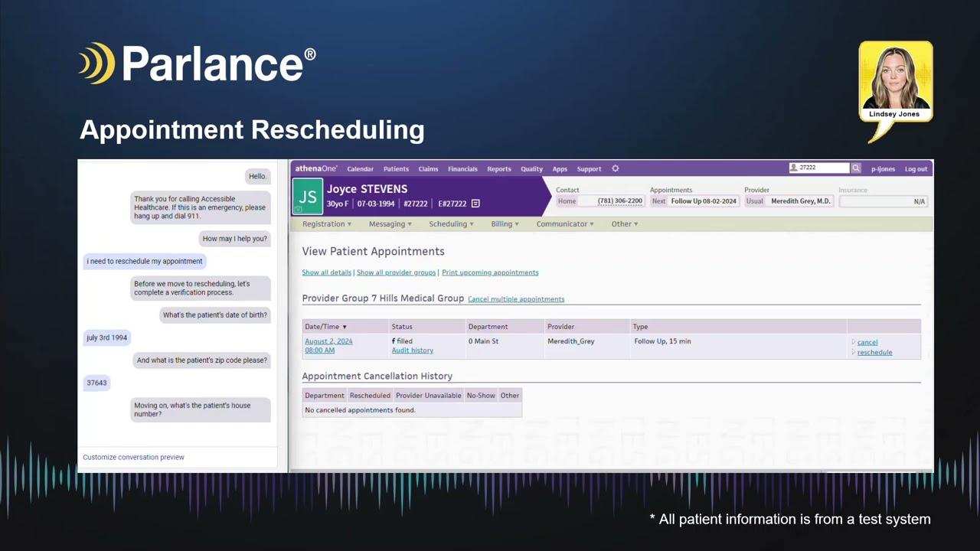The image size is (980, 551).
Task: Click Customize conversation preview link
Action: coord(133,457)
